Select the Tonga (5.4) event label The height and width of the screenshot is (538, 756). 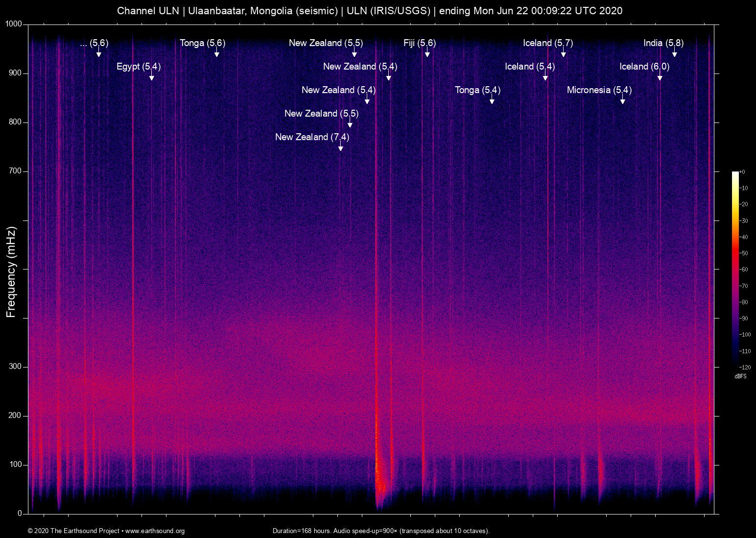click(477, 90)
